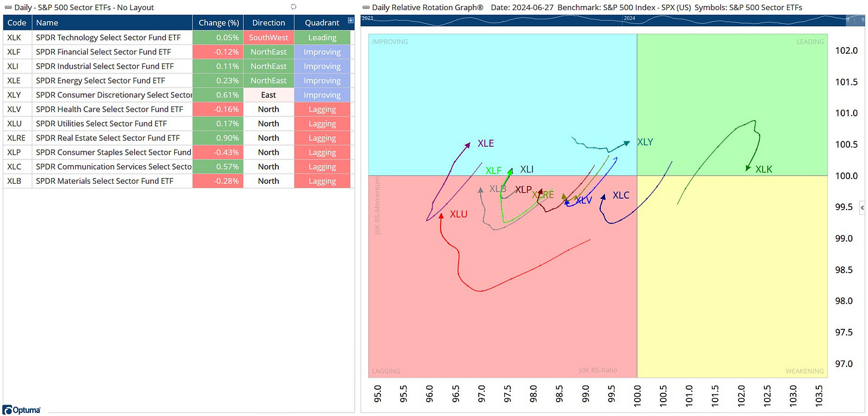This screenshot has width=868, height=416.
Task: Select the XLE row code cell
Action: click(17, 81)
